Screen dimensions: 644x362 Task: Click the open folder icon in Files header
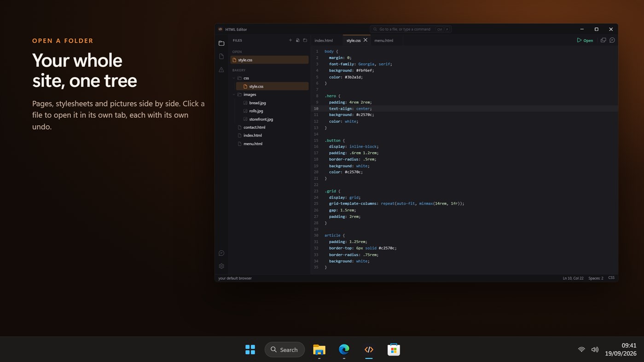pyautogui.click(x=305, y=40)
